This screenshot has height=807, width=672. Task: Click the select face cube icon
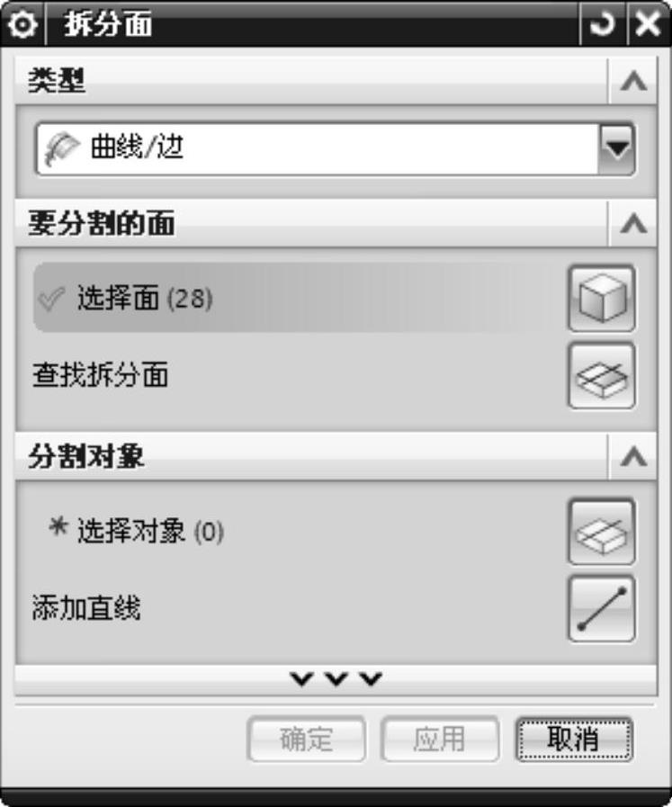pos(602,299)
